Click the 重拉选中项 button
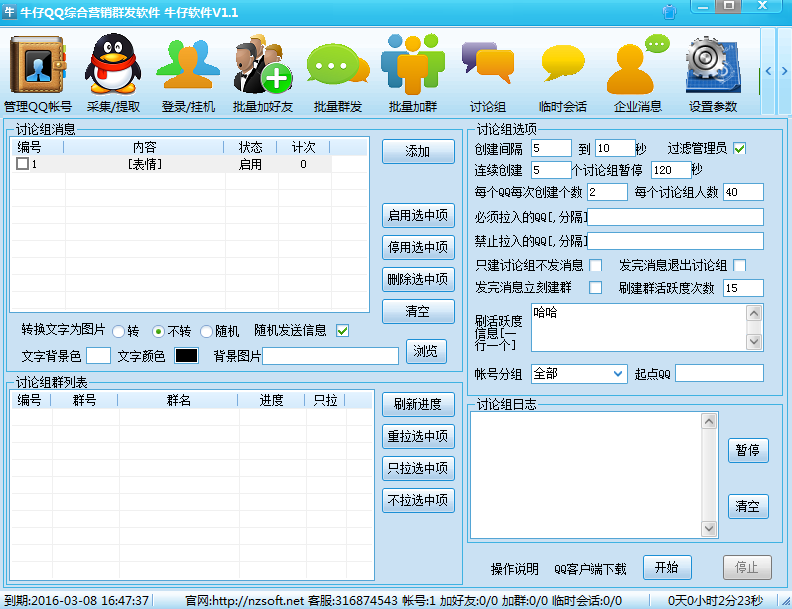Screen dimensions: 792x609 click(x=418, y=436)
